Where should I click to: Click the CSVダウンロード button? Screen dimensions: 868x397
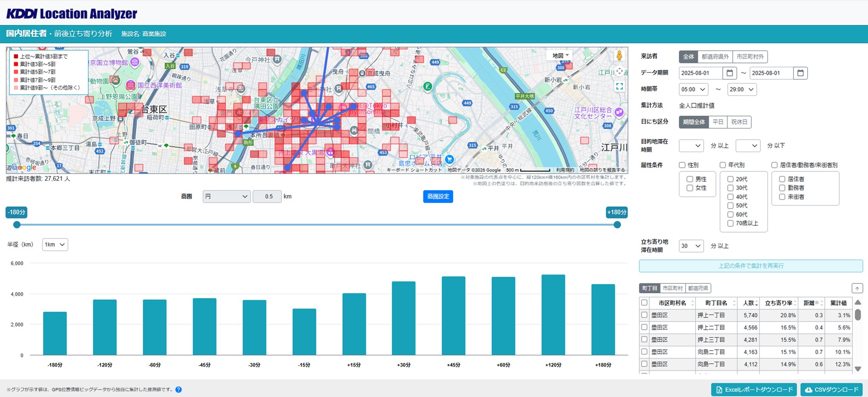[831, 390]
